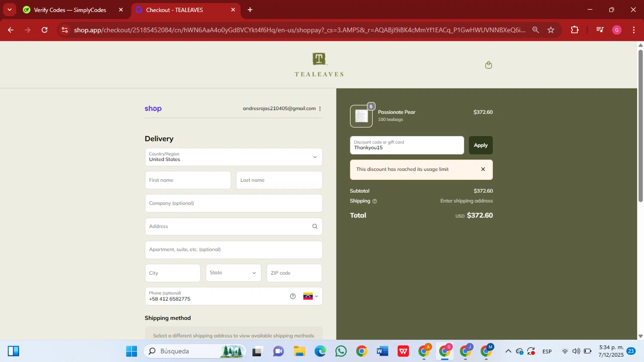Screen dimensions: 644x362
Task: Close the Verify Codes tab
Action: (121, 10)
